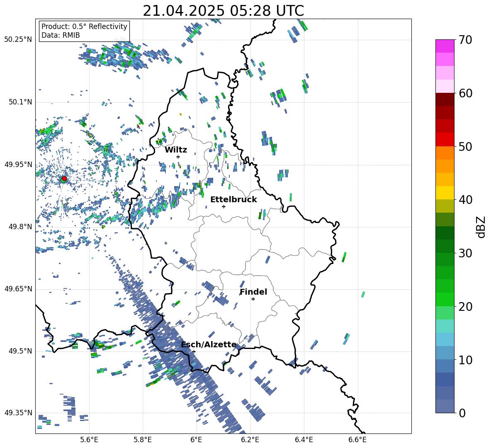Image resolution: width=491 pixels, height=448 pixels.
Task: Click the 49.8°N latitude label
Action: point(20,227)
